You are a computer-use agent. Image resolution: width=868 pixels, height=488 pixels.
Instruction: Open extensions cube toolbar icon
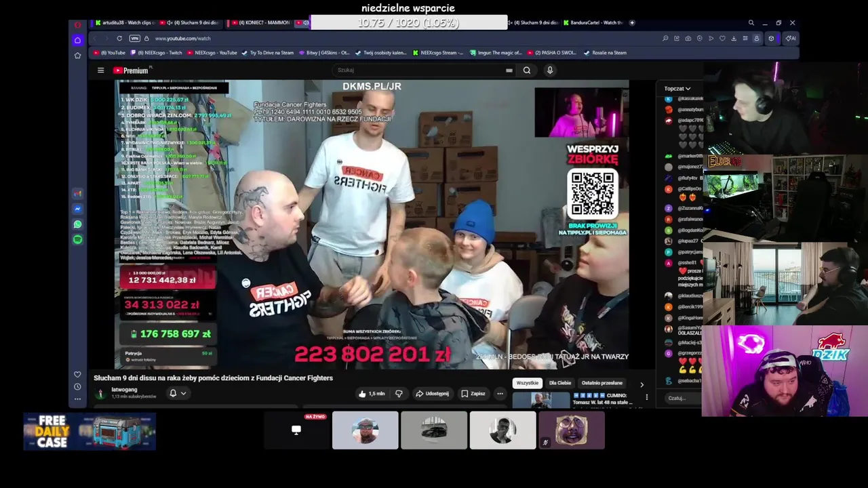pos(771,39)
